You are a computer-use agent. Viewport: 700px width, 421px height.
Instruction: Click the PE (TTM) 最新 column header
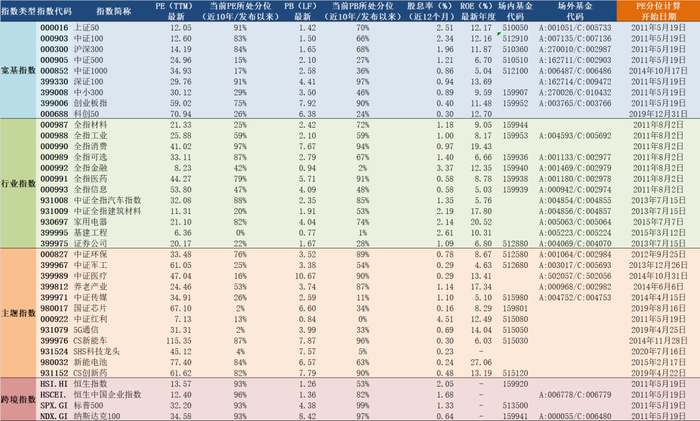coord(176,11)
